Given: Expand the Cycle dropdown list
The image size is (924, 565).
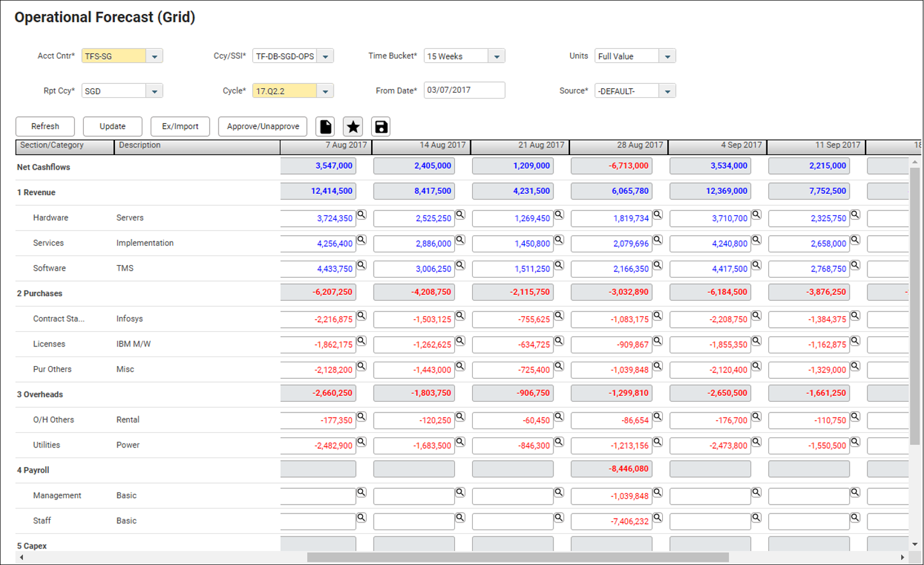Looking at the screenshot, I should tap(325, 92).
